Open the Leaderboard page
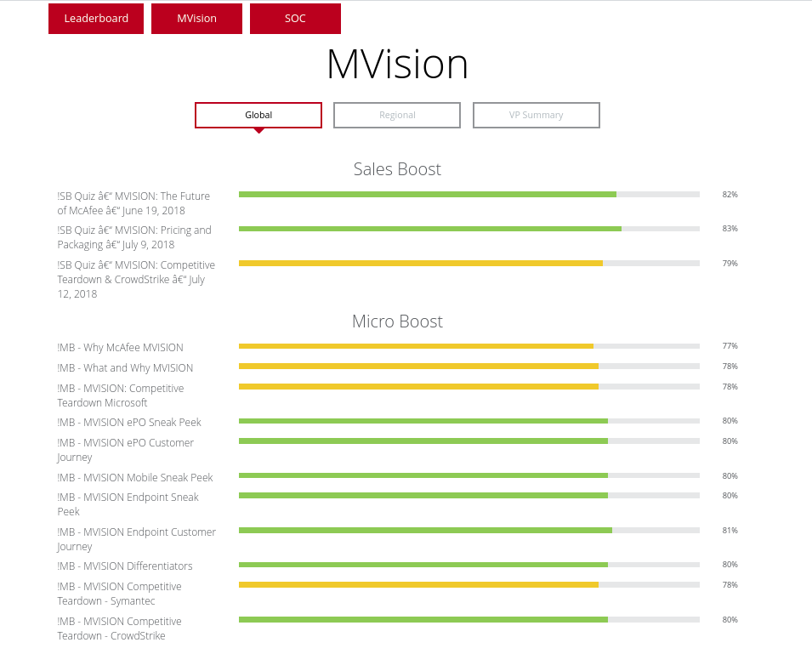This screenshot has height=654, width=812. 96,19
